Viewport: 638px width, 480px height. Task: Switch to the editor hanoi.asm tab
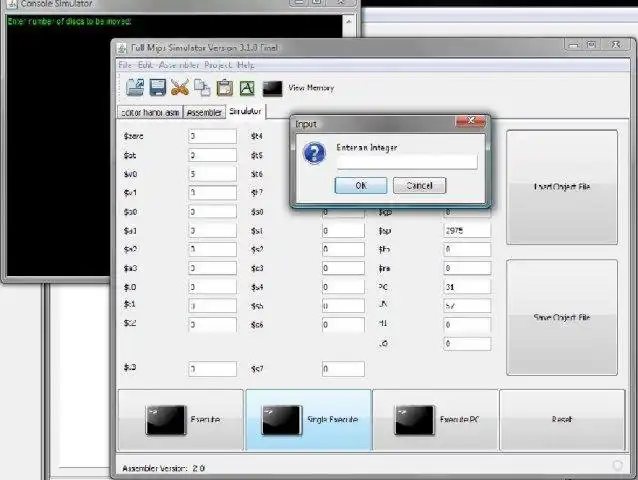(150, 112)
